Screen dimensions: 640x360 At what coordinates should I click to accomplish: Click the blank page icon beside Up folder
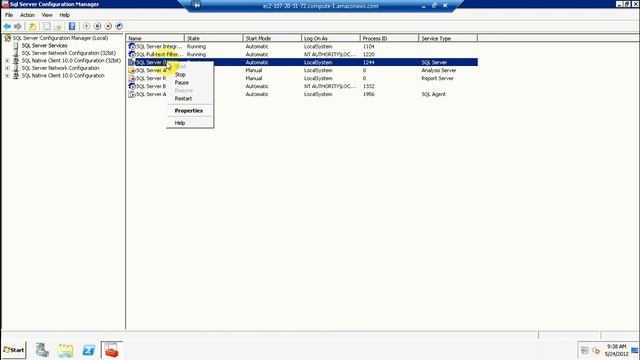(47, 27)
